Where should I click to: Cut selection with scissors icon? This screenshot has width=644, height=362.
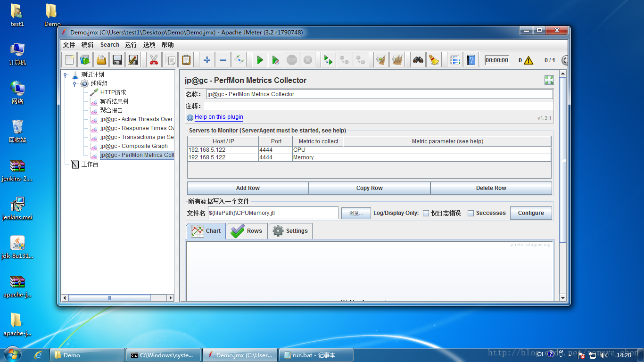click(154, 60)
